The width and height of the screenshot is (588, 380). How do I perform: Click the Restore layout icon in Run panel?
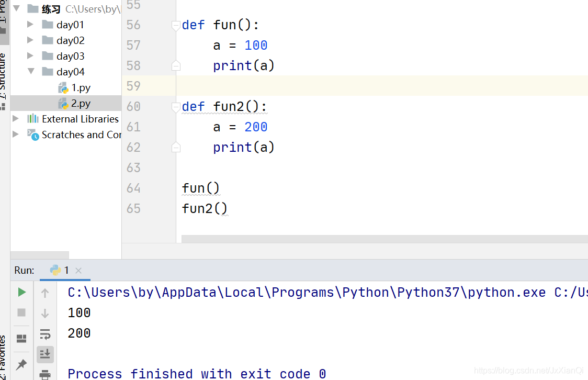(x=21, y=339)
